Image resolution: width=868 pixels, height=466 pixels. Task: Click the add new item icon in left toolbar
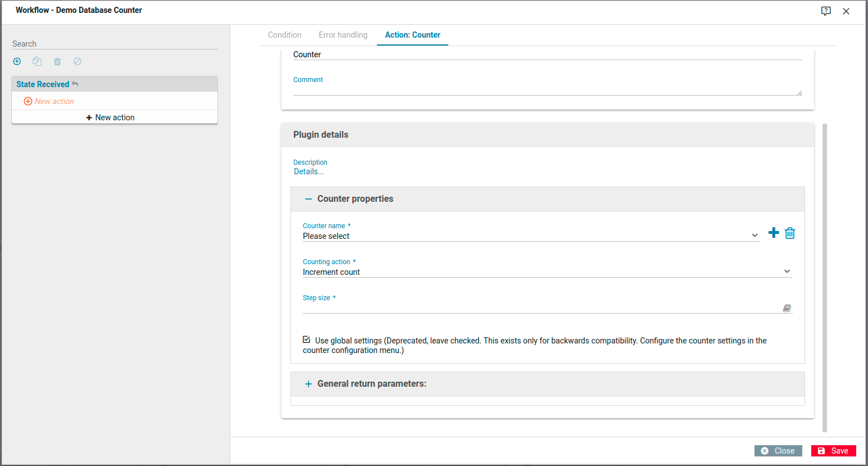coord(17,61)
